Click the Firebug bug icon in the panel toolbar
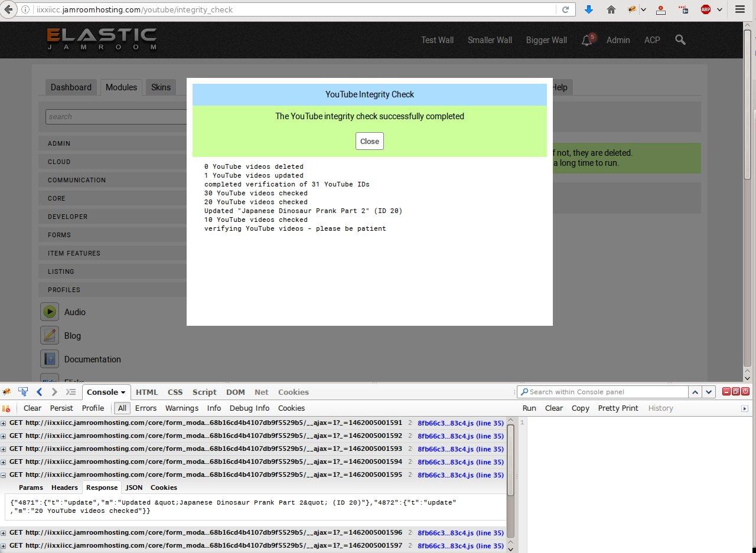The height and width of the screenshot is (553, 756). pyautogui.click(x=6, y=392)
